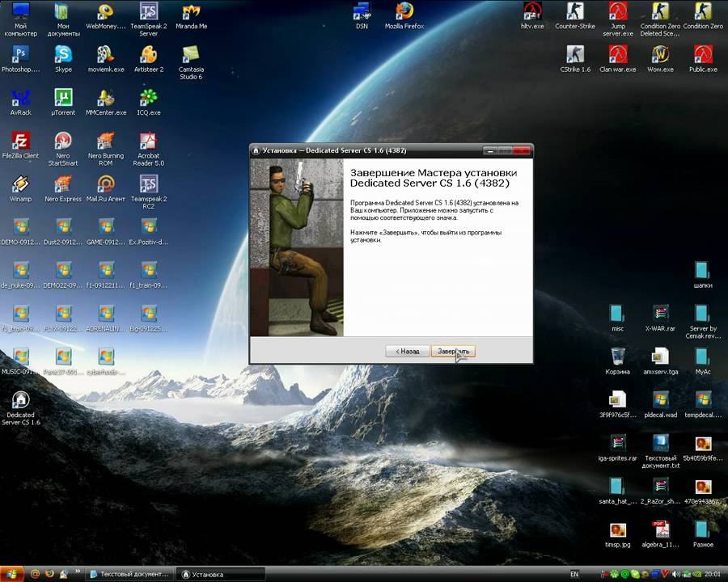Image resolution: width=728 pixels, height=582 pixels.
Task: Select the шапки folder icon
Action: click(x=703, y=275)
